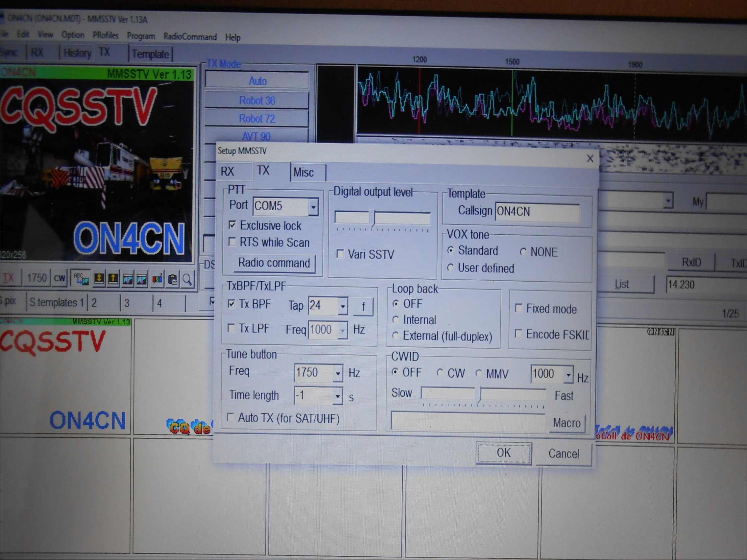Select NONE VOX tone
The width and height of the screenshot is (747, 560).
click(x=523, y=252)
